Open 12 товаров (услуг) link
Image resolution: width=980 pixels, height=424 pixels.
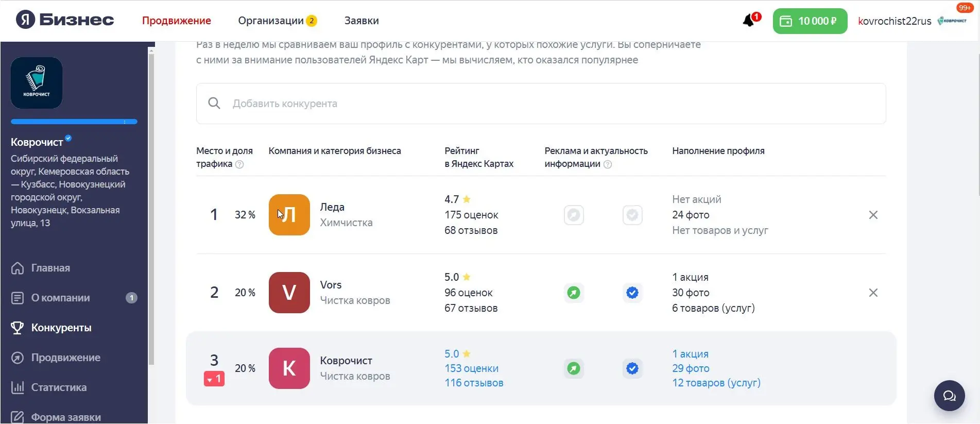coord(716,383)
